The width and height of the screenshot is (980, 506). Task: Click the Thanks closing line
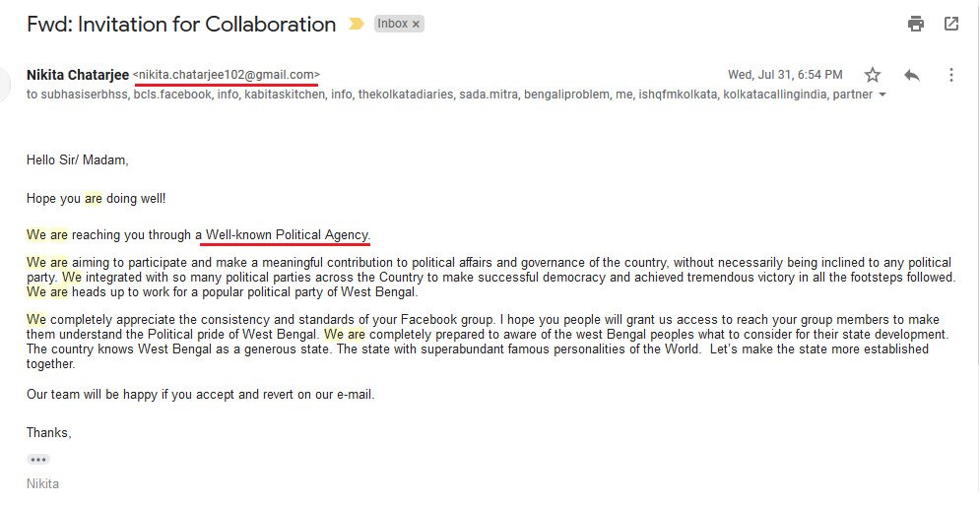49,432
